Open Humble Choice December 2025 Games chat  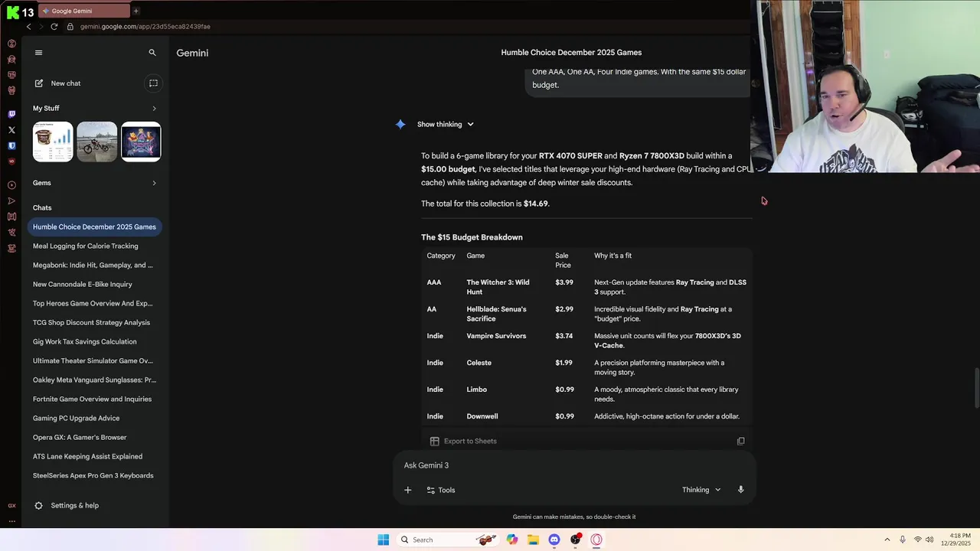[94, 227]
